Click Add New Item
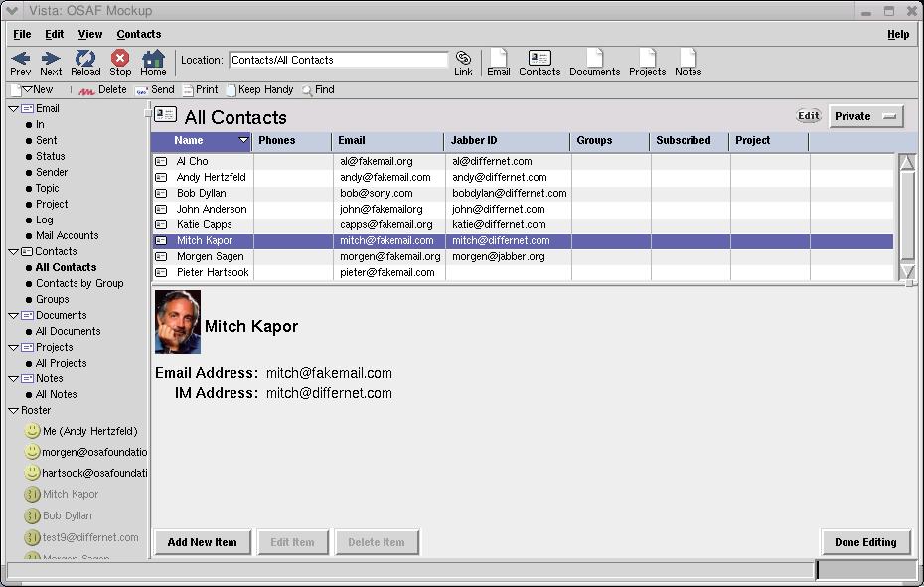This screenshot has width=924, height=587. [x=202, y=542]
